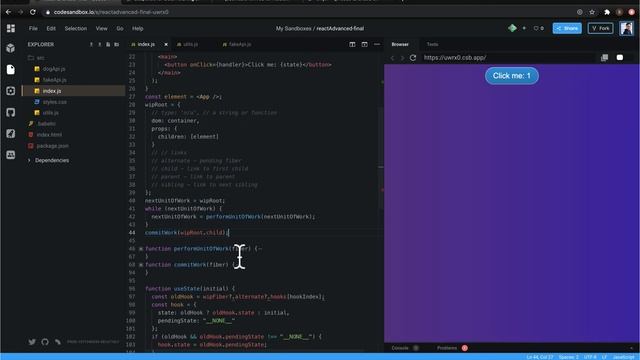The width and height of the screenshot is (640, 360).
Task: Open the editor more-options ellipsis menu
Action: pos(377,44)
